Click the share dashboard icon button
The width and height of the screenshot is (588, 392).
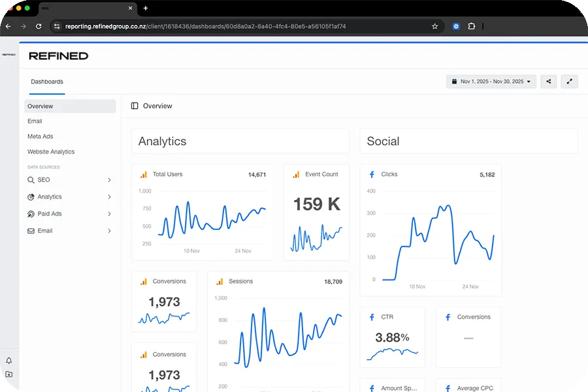(549, 82)
